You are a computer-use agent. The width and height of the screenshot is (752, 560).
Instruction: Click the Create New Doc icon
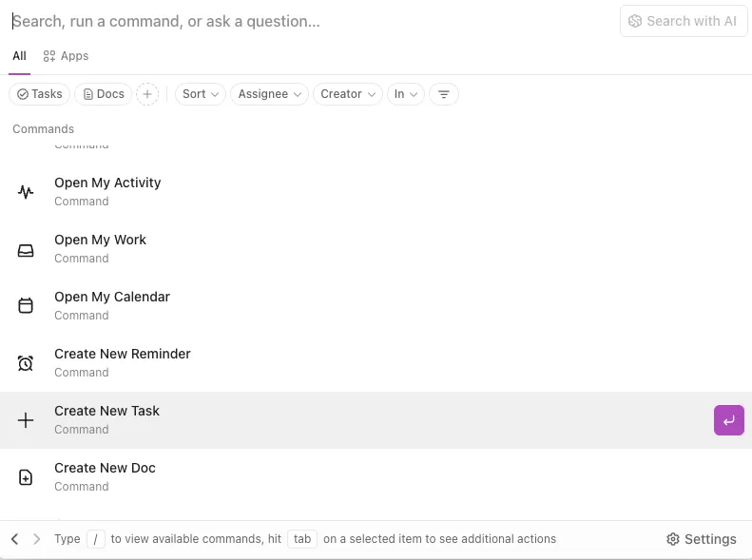(x=26, y=477)
